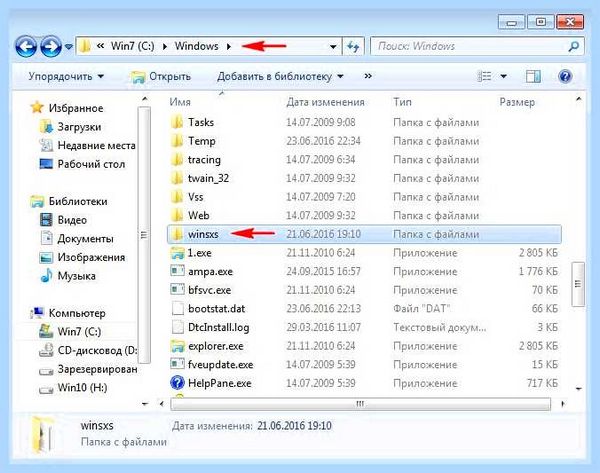Select the twain_32 folder icon
Viewport: 600px width, 473px height.
coord(177,178)
